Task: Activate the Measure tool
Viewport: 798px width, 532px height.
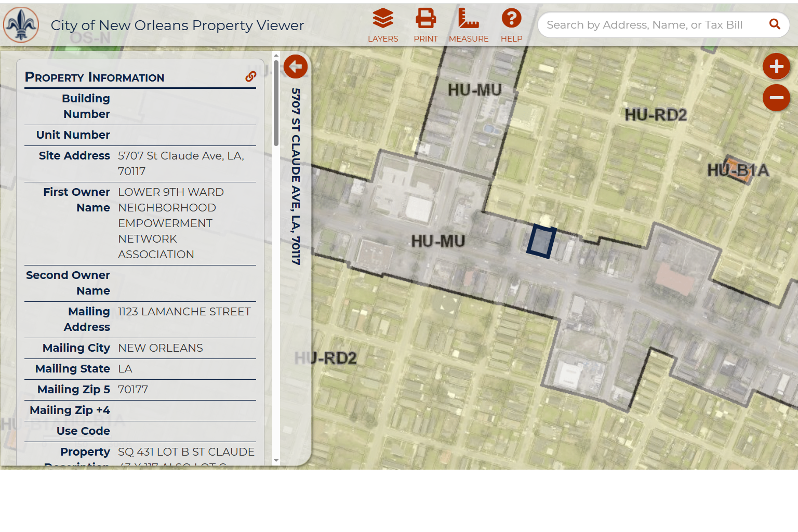Action: [x=469, y=25]
